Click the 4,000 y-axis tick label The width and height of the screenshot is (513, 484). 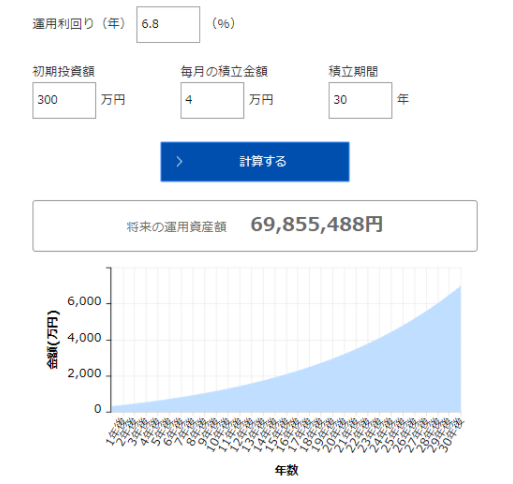(84, 338)
